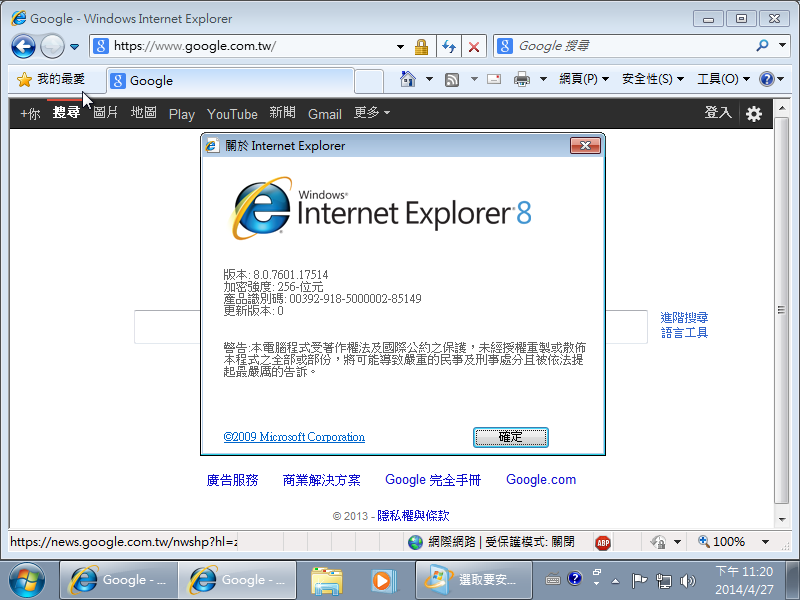Click the Forward navigation arrow button
This screenshot has width=800, height=600.
coord(52,46)
